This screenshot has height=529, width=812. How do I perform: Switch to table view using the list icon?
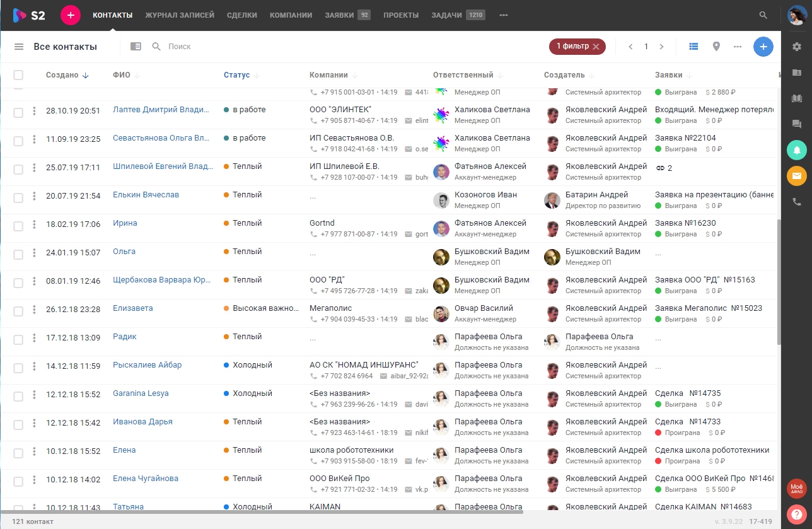click(x=693, y=46)
